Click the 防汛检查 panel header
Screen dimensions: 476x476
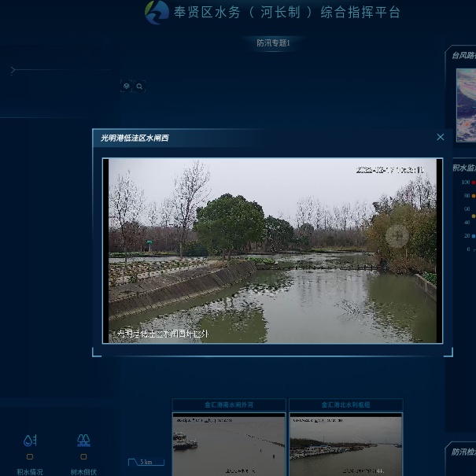[x=463, y=452]
